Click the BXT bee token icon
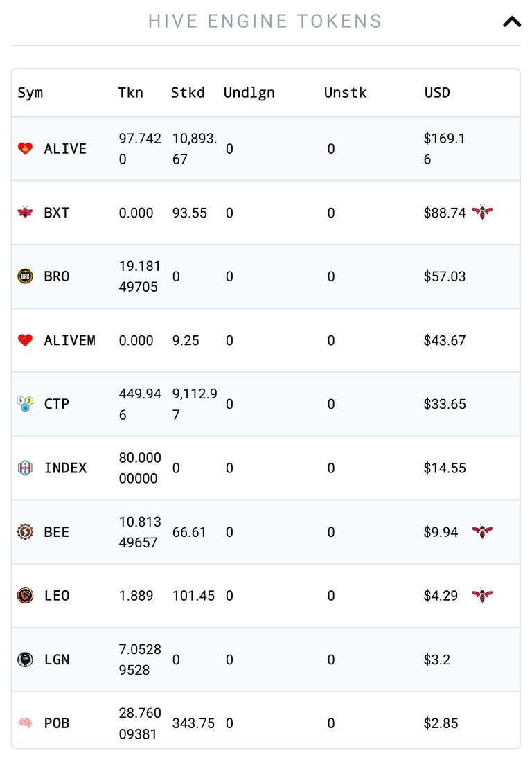This screenshot has height=760, width=532. click(25, 212)
